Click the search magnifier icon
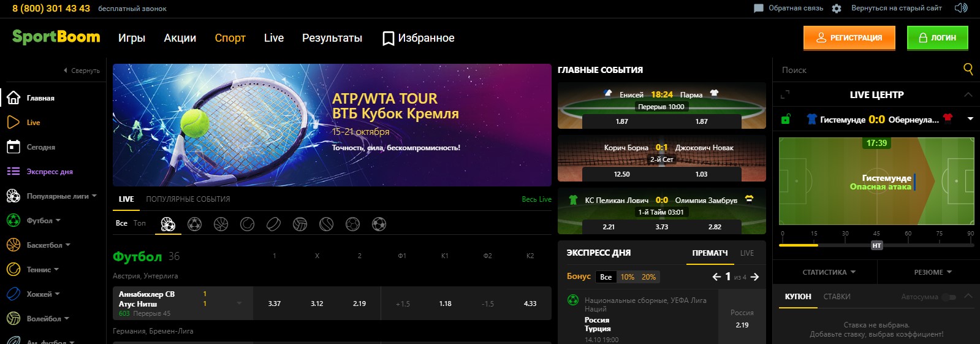Viewport: 980px width, 344px height. pyautogui.click(x=968, y=69)
